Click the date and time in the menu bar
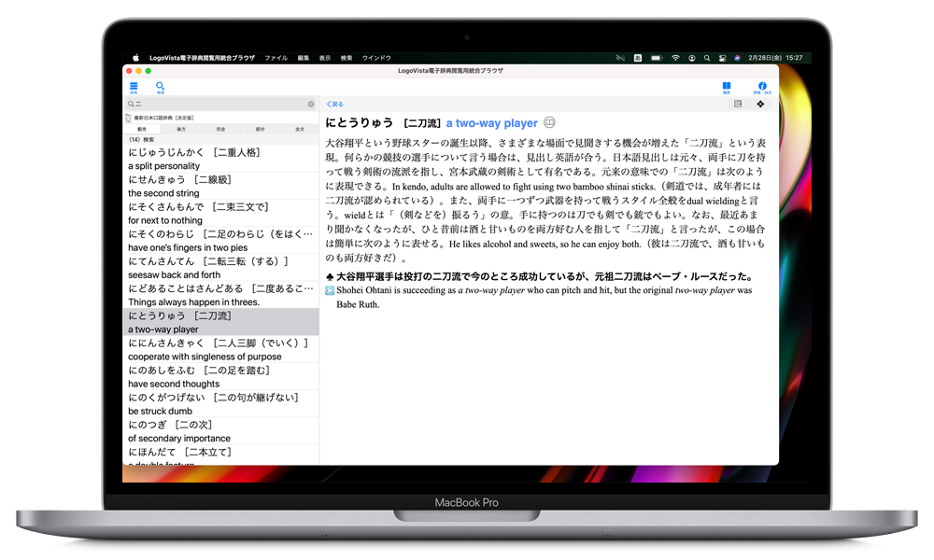 (x=775, y=58)
